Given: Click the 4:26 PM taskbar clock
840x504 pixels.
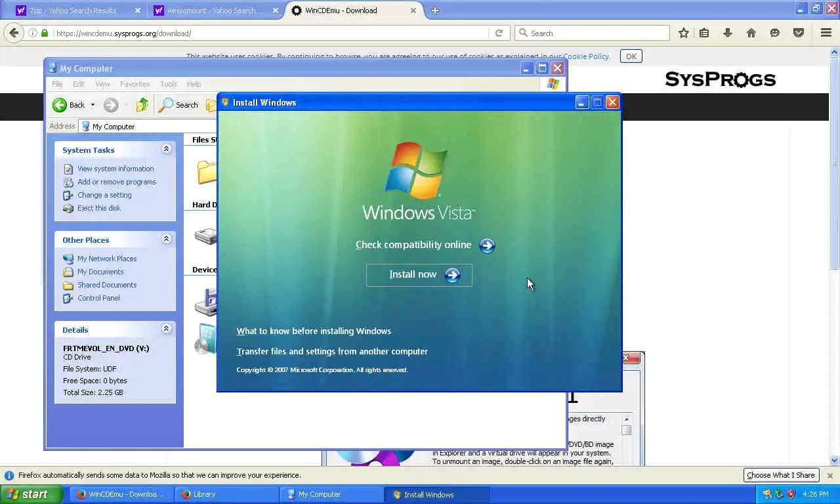Looking at the screenshot, I should pyautogui.click(x=815, y=494).
